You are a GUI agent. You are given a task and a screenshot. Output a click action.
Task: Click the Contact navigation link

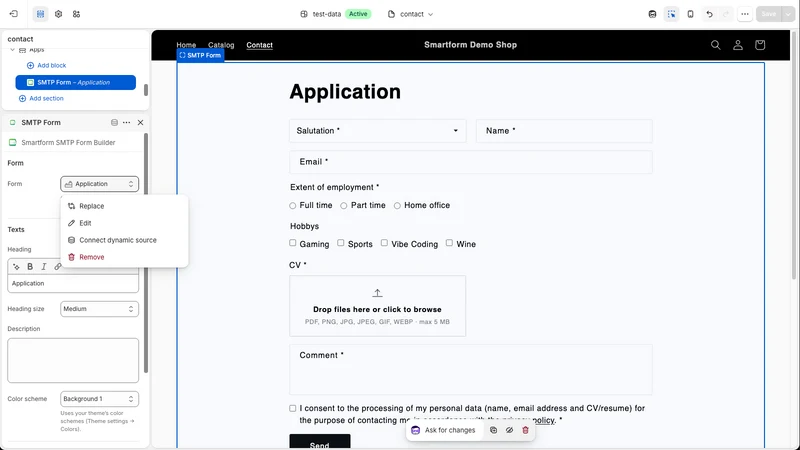259,45
